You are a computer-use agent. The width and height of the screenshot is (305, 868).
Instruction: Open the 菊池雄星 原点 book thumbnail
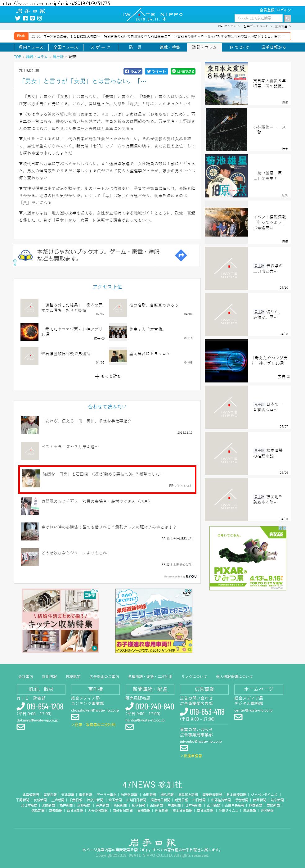click(x=226, y=176)
